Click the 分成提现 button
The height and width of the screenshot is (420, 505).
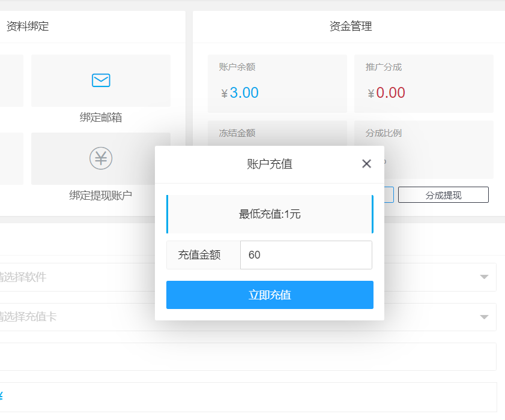(x=443, y=195)
